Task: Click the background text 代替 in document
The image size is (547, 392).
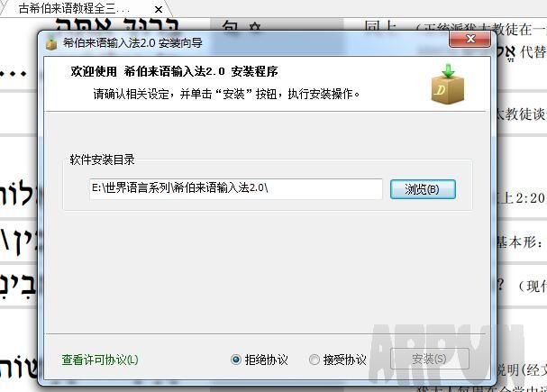Action: point(533,52)
